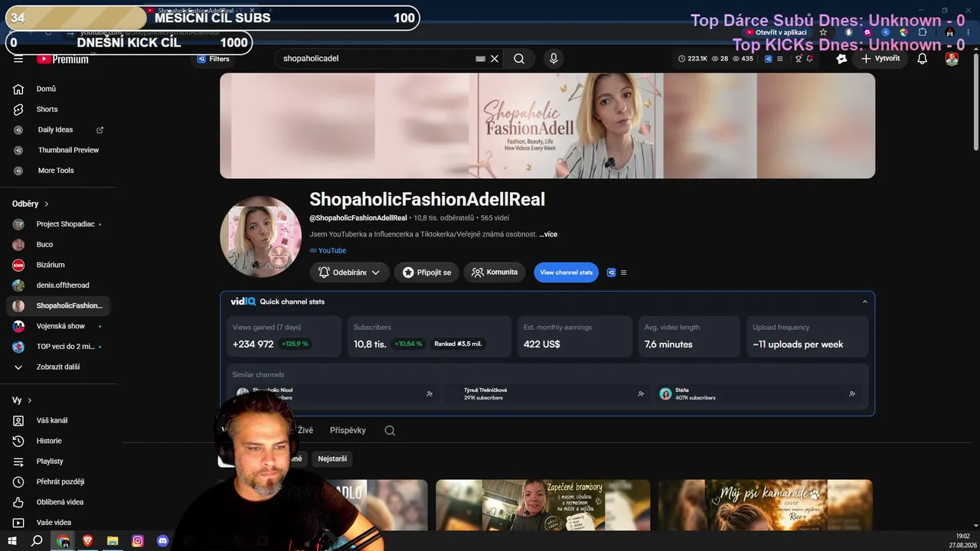Open the Windows Start menu
Viewport: 980px width, 551px height.
click(12, 541)
